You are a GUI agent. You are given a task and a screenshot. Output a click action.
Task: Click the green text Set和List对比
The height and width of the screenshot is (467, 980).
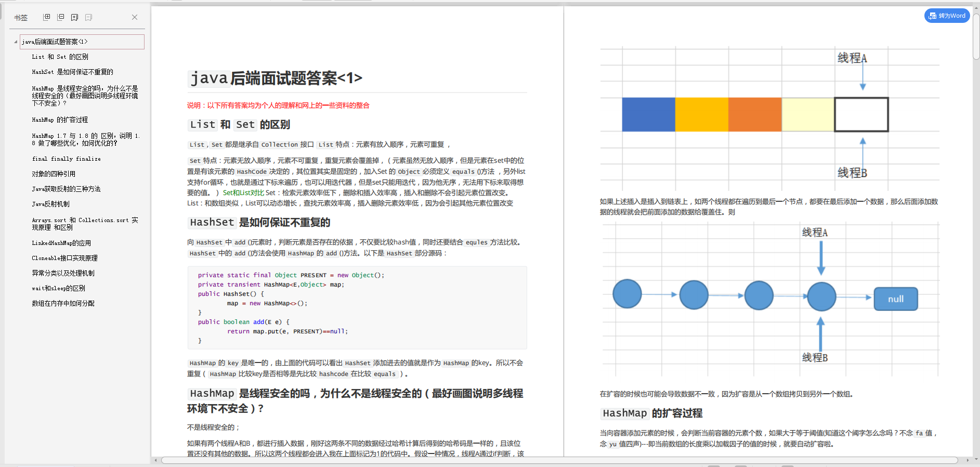(243, 193)
